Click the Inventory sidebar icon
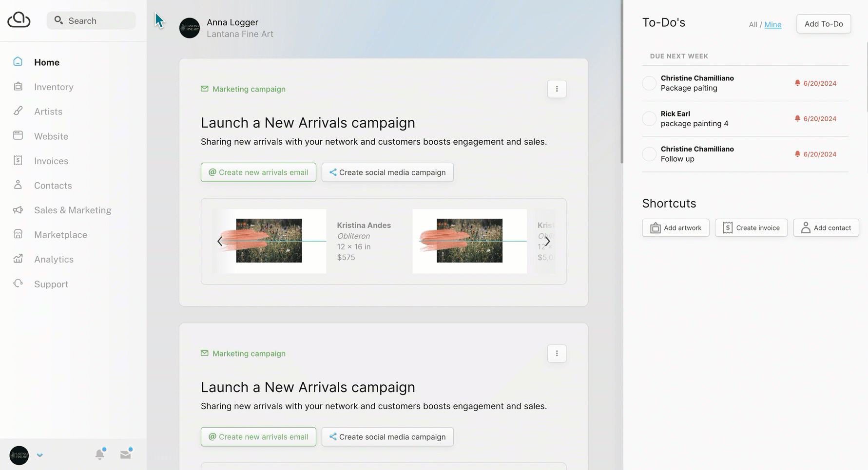The width and height of the screenshot is (868, 470). click(x=18, y=86)
